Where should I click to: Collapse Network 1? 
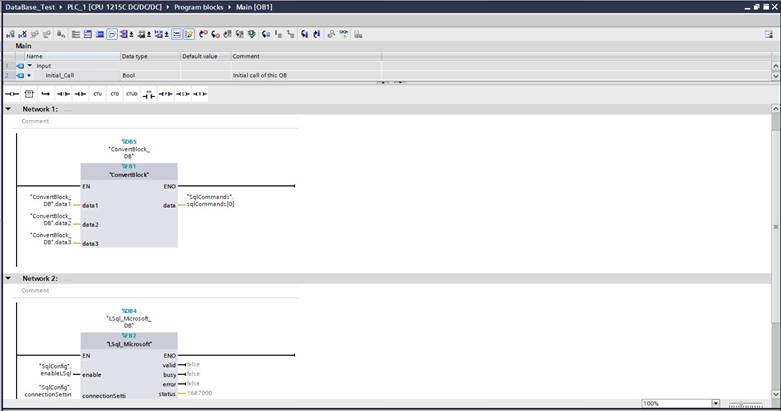[8, 108]
